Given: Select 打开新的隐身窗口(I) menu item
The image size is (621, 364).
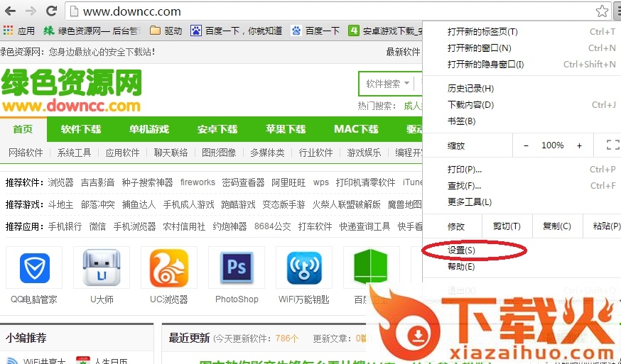Looking at the screenshot, I should pyautogui.click(x=522, y=64).
